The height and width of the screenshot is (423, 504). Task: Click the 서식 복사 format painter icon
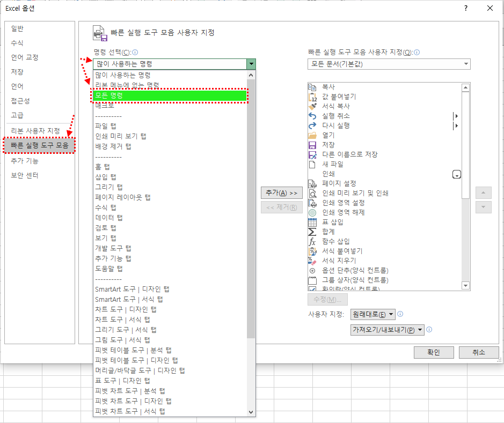tap(312, 106)
